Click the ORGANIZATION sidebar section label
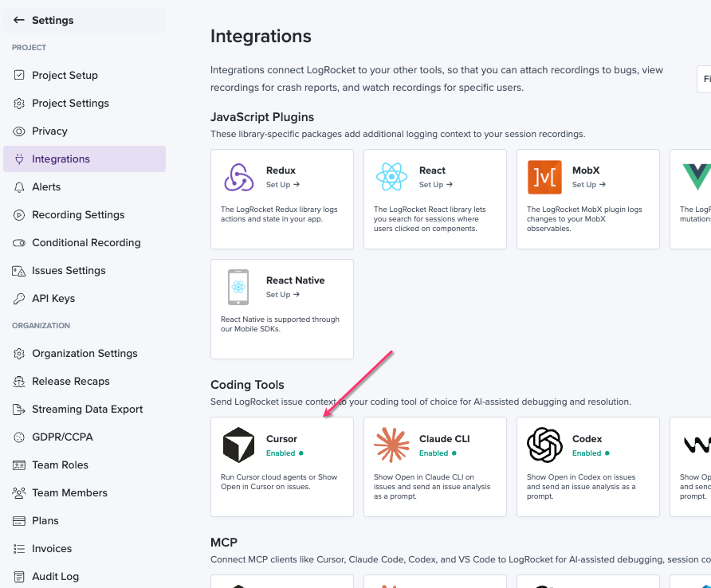This screenshot has height=588, width=711. tap(41, 326)
